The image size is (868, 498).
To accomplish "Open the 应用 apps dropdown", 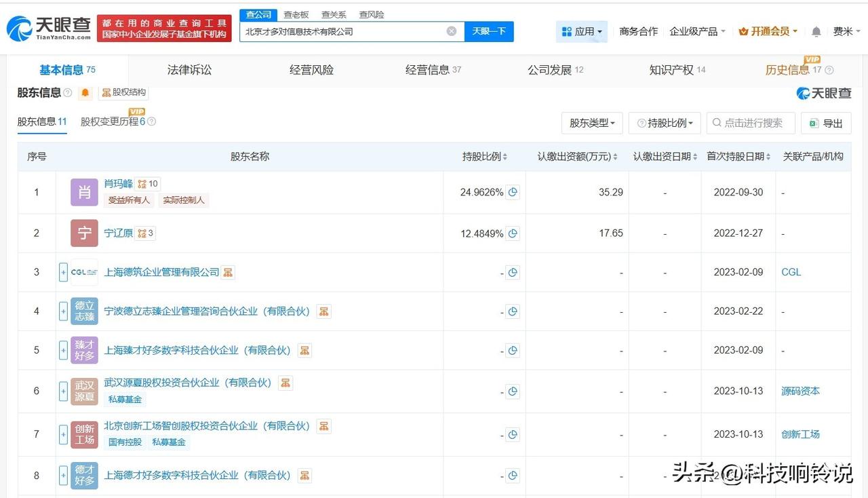I will coord(582,31).
